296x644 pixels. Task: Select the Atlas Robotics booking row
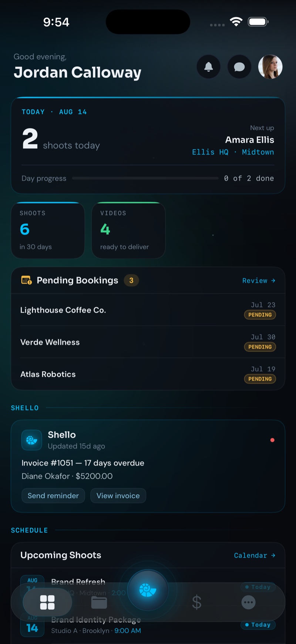click(148, 374)
